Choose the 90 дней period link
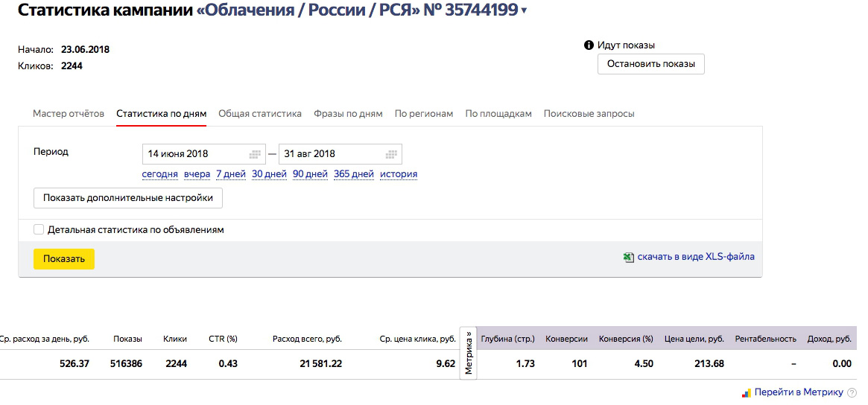Image resolution: width=868 pixels, height=405 pixels. coord(310,174)
